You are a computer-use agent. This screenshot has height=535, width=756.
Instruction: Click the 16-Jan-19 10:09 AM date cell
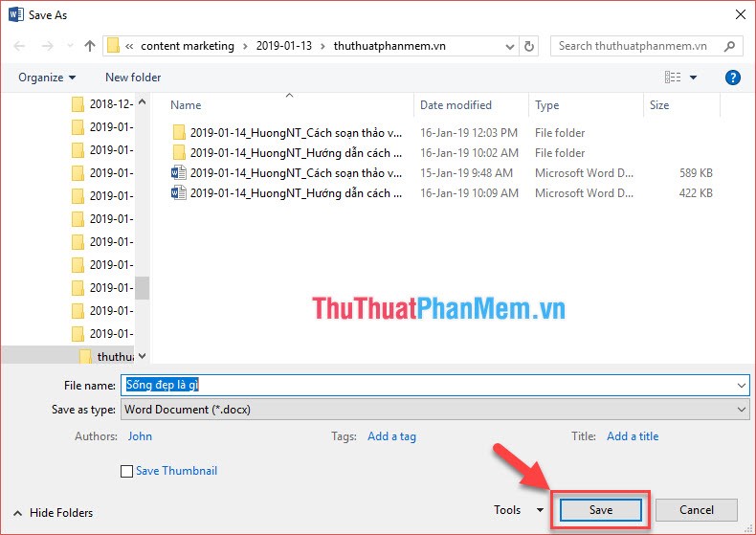469,193
